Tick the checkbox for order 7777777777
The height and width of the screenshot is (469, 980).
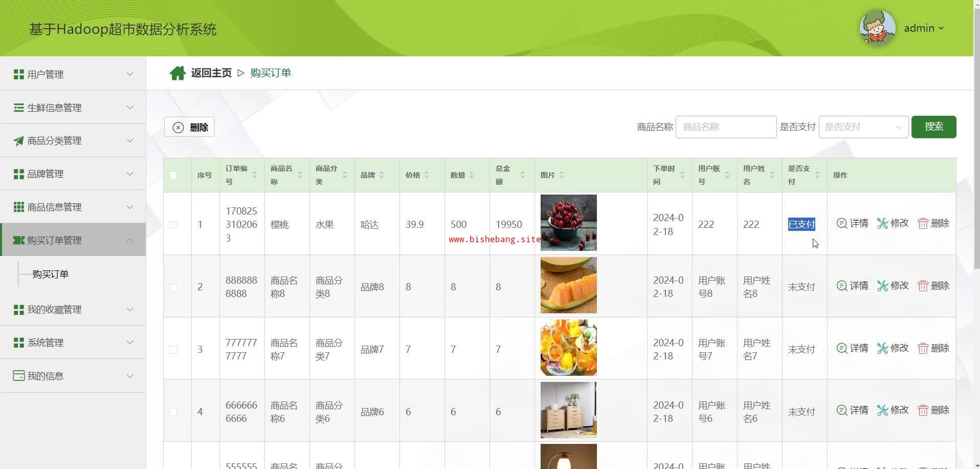pos(173,350)
